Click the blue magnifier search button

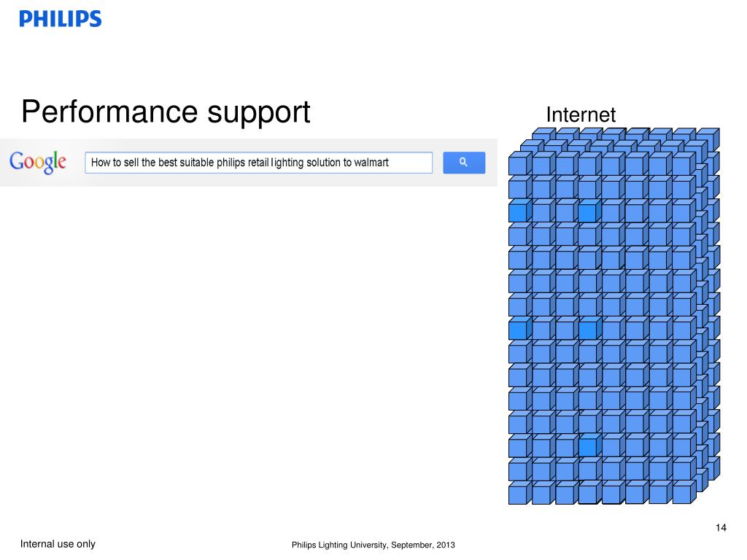pyautogui.click(x=464, y=163)
